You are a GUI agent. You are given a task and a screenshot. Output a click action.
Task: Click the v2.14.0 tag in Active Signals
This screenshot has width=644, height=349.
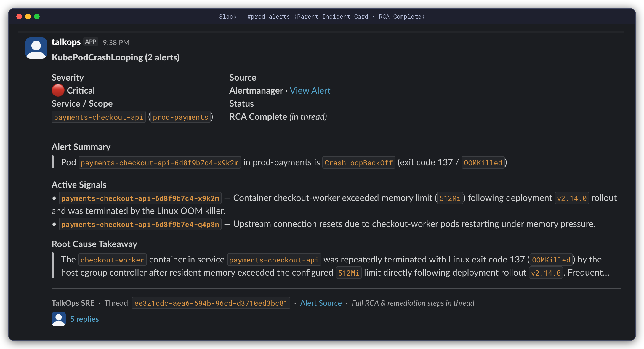[x=572, y=198]
